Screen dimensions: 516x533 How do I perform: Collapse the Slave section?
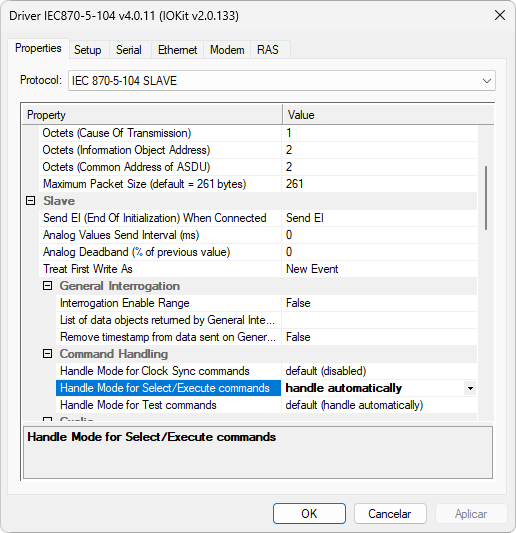[x=31, y=201]
